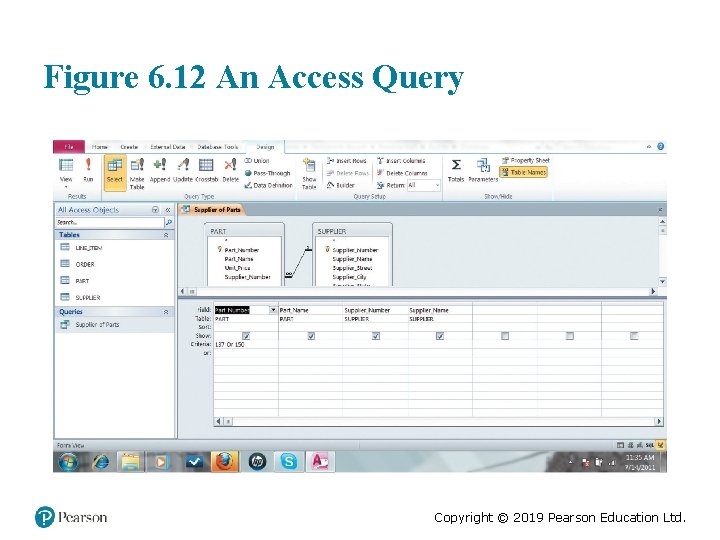Click the Supplier of Parts document tab
720x540 pixels.
212,210
